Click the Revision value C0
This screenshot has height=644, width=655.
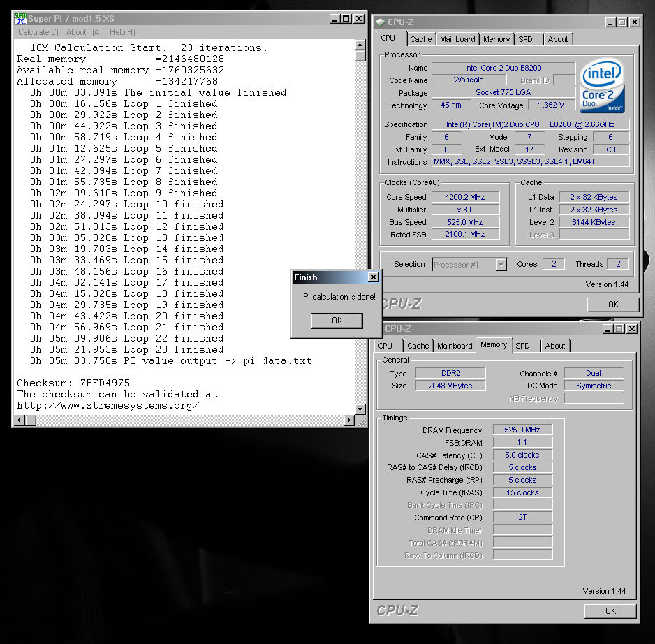pyautogui.click(x=611, y=149)
